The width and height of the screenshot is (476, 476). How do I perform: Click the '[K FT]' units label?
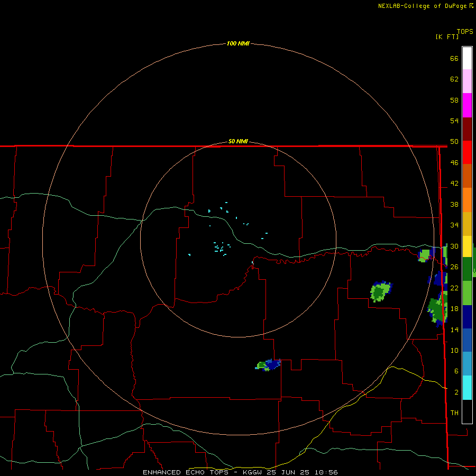[x=447, y=36]
